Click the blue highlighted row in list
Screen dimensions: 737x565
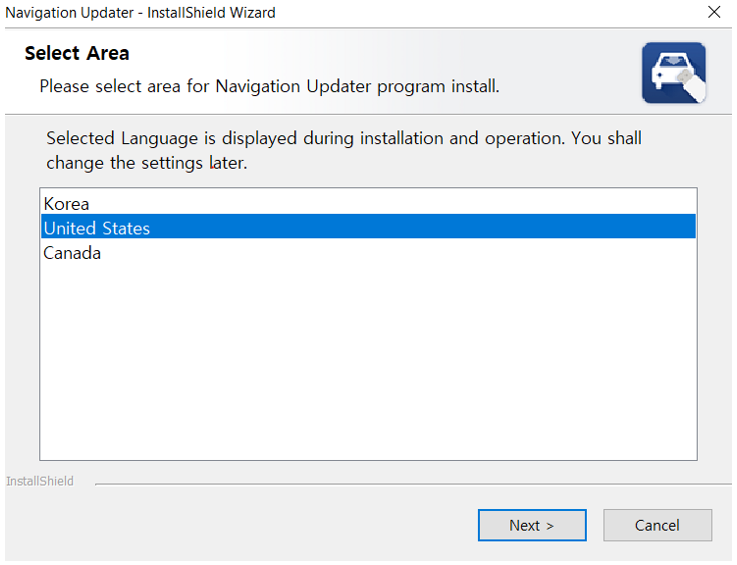[x=368, y=228]
